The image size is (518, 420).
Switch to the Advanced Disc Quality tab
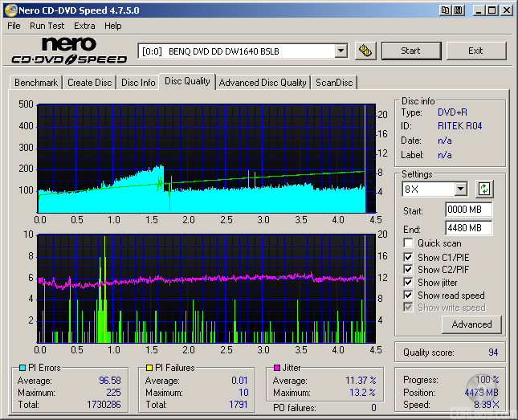[263, 83]
